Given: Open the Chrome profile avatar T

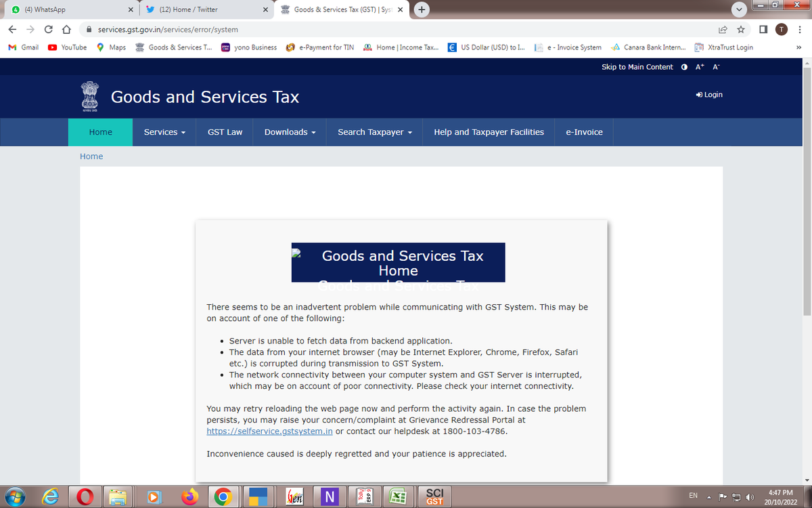Looking at the screenshot, I should coord(782,30).
